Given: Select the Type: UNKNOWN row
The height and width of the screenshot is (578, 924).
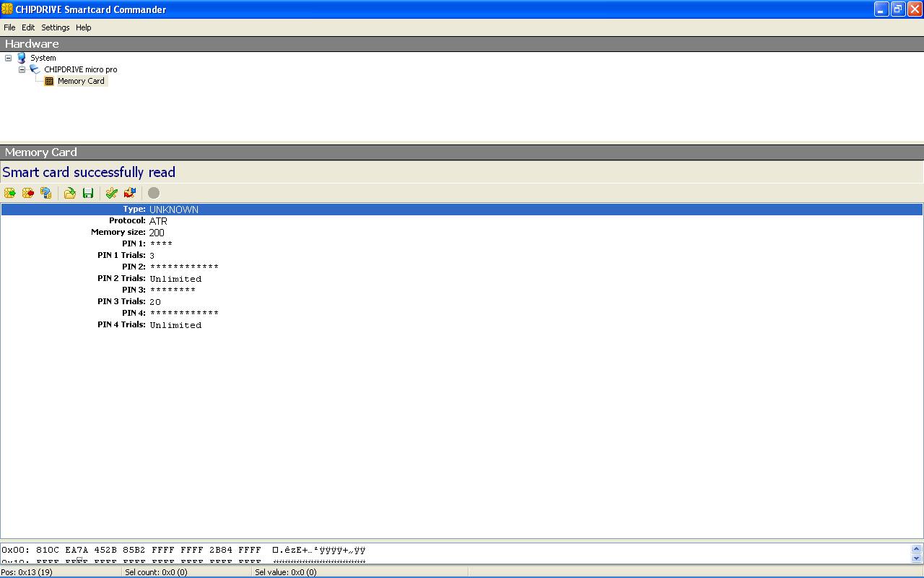Looking at the screenshot, I should [x=462, y=210].
